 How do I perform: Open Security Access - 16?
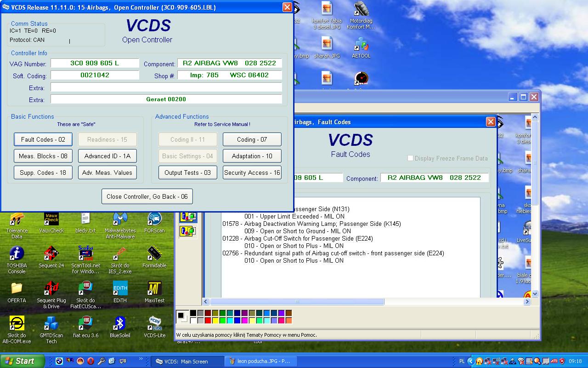pyautogui.click(x=252, y=172)
